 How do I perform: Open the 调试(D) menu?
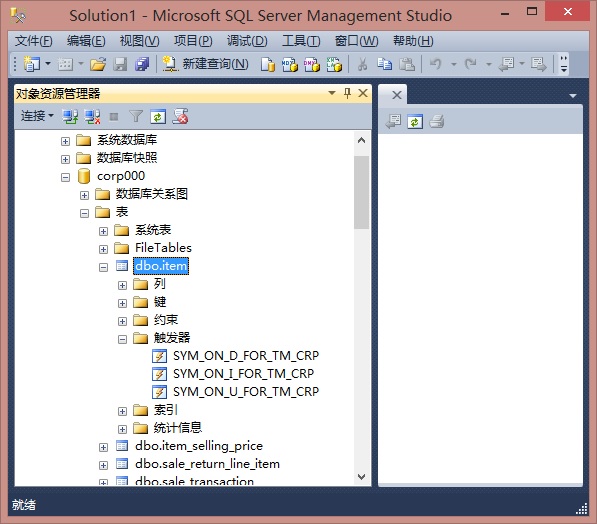coord(247,41)
